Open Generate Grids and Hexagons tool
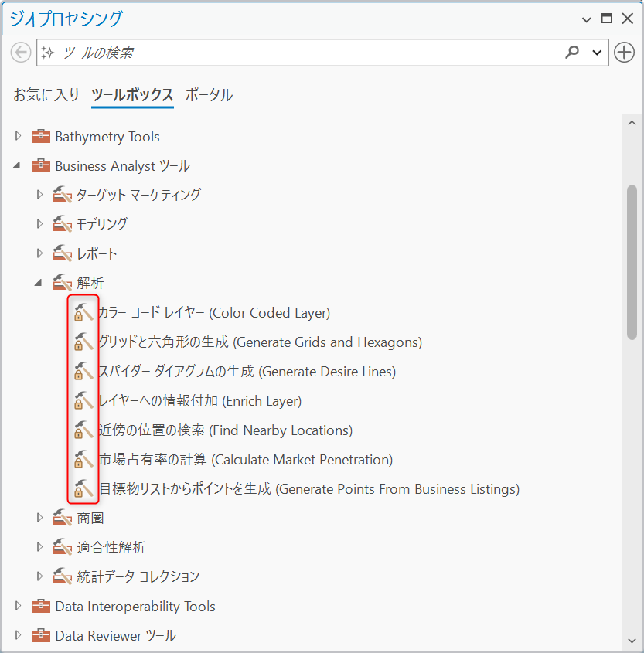This screenshot has width=644, height=653. tap(260, 342)
